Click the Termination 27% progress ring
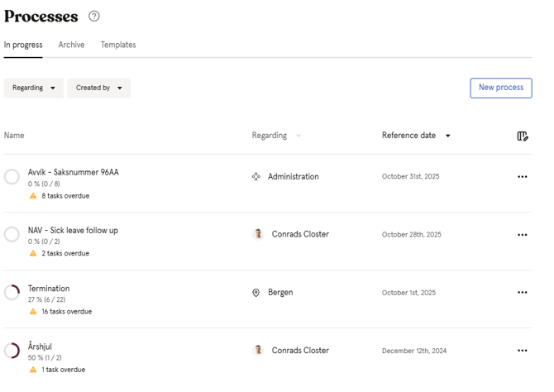This screenshot has width=554, height=392. (x=12, y=293)
